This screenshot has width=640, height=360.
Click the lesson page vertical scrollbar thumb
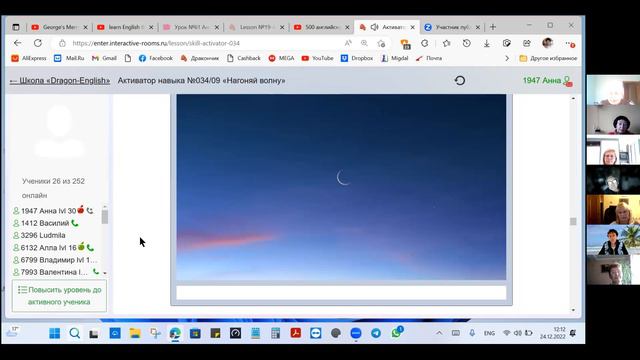point(573,221)
